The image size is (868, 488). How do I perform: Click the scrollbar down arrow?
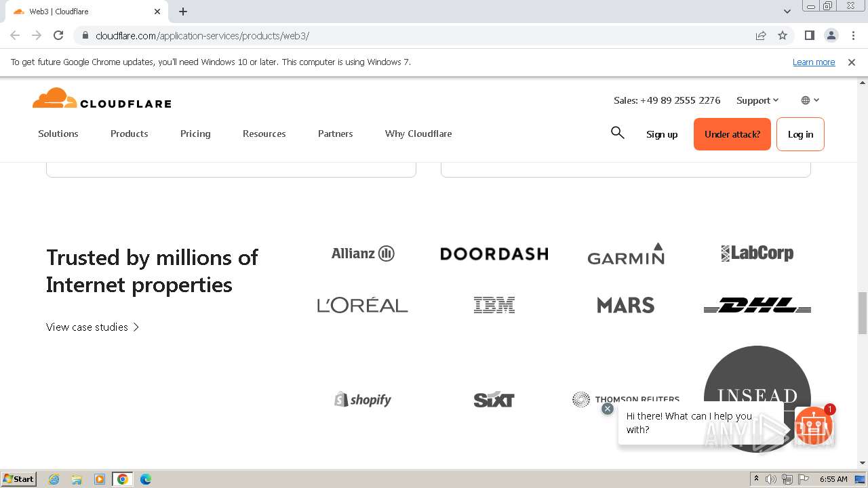(862, 464)
